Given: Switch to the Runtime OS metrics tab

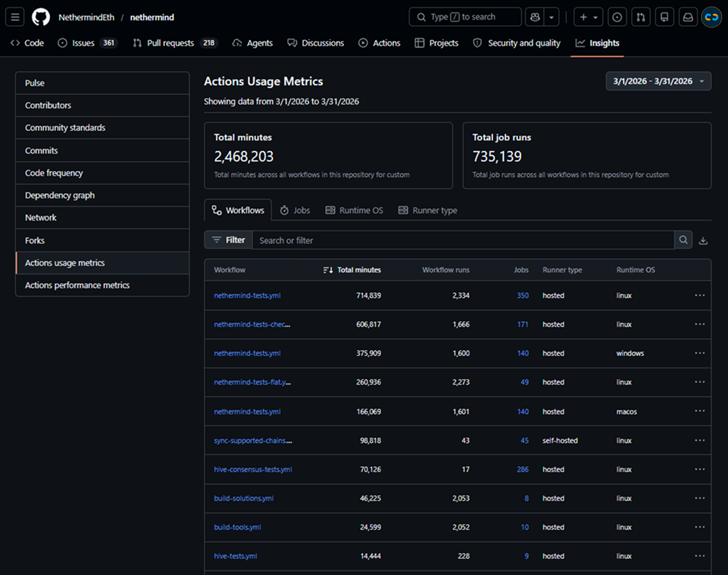Looking at the screenshot, I should (x=354, y=210).
